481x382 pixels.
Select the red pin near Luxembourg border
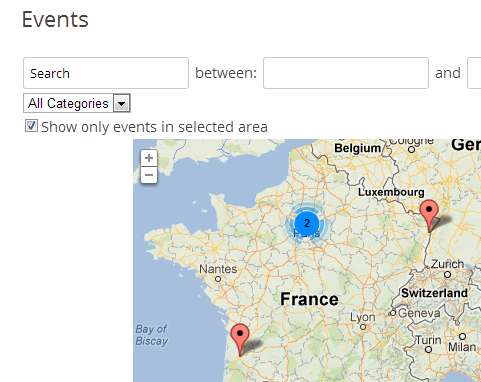[x=429, y=215]
